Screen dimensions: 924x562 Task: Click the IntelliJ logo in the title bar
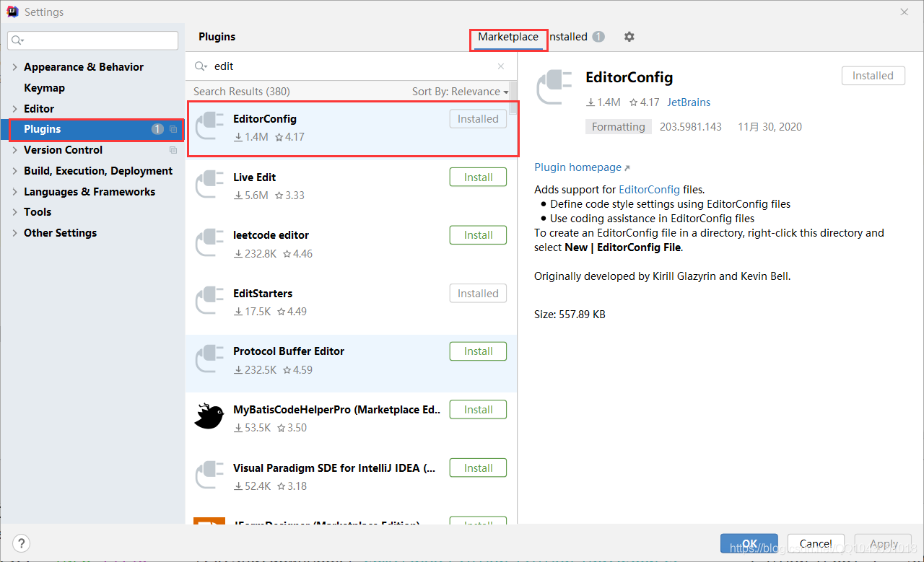[x=12, y=12]
